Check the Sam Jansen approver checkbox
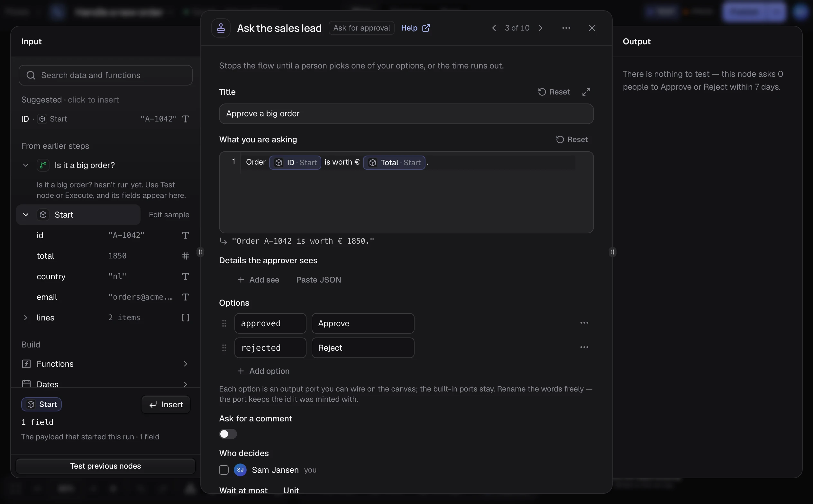This screenshot has height=504, width=813. [224, 470]
